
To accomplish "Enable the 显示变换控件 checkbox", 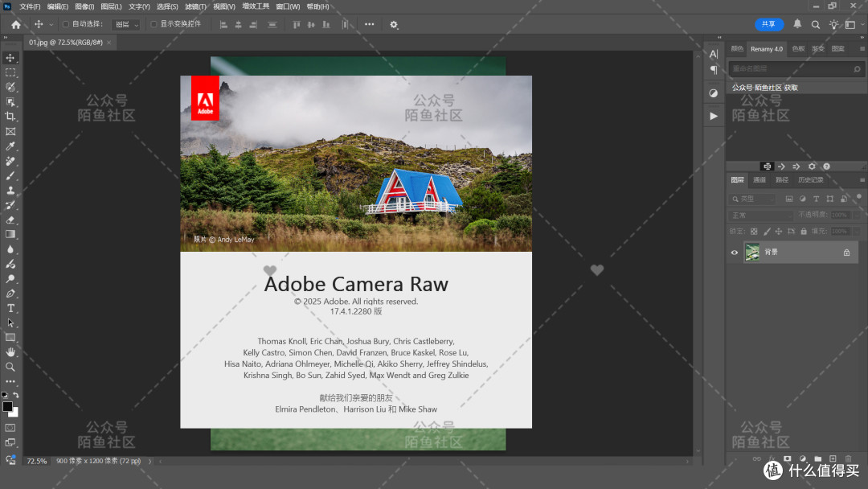I will pos(154,24).
